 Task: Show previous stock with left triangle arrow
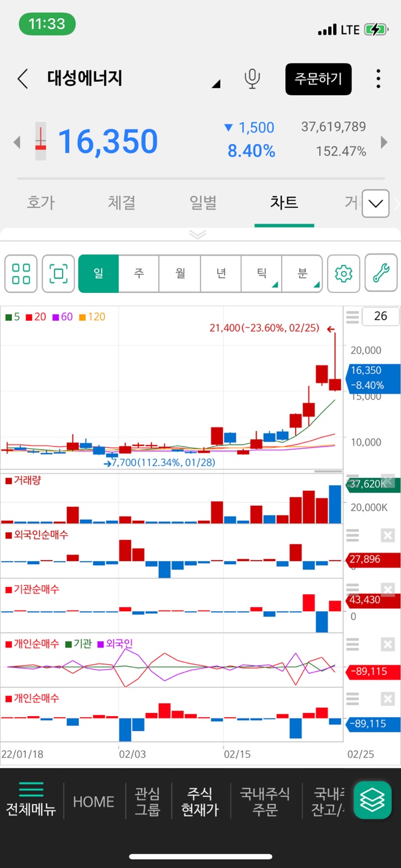tap(17, 142)
